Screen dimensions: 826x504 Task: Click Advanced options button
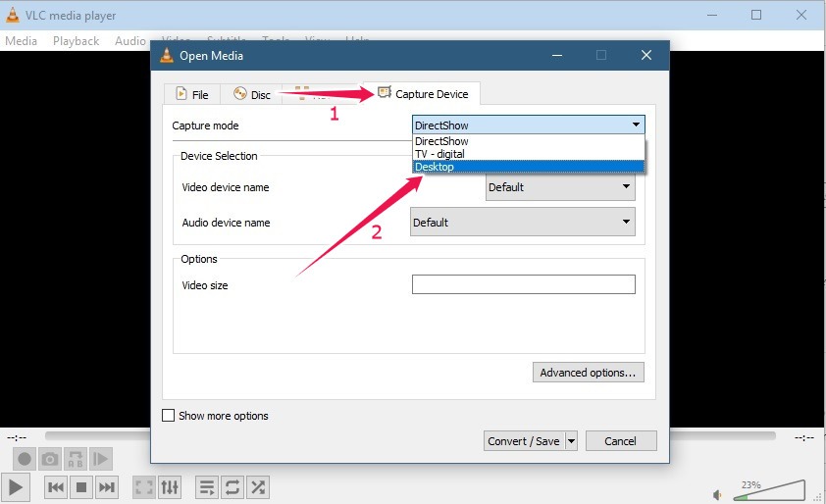(x=588, y=373)
